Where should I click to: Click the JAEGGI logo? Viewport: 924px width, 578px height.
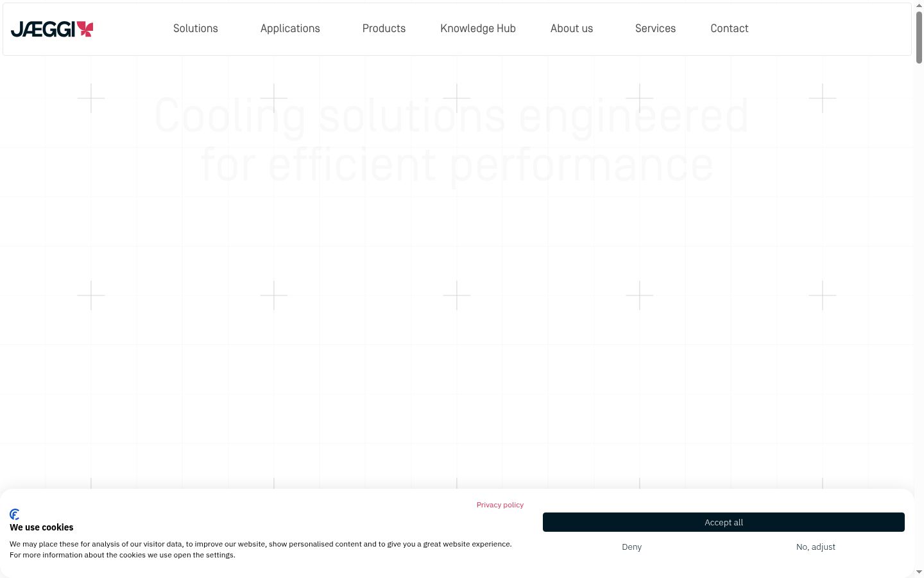[x=52, y=29]
